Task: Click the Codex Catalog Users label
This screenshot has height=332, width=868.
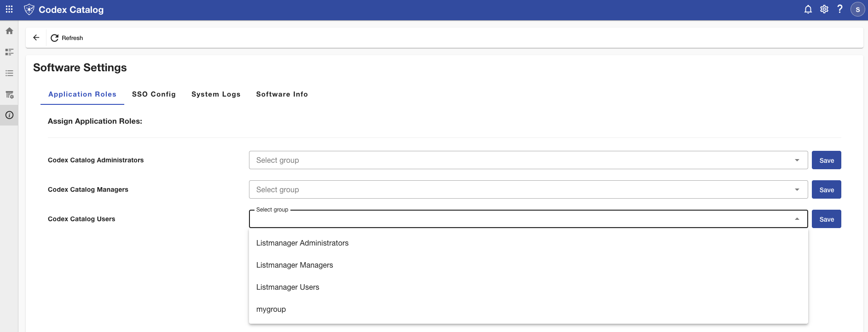Action: point(81,219)
